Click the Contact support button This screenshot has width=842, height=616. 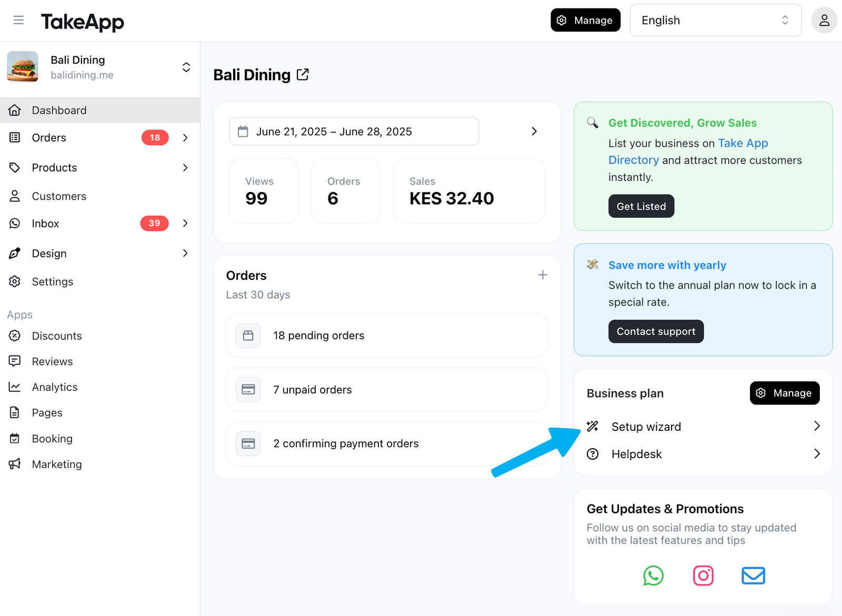pyautogui.click(x=656, y=331)
